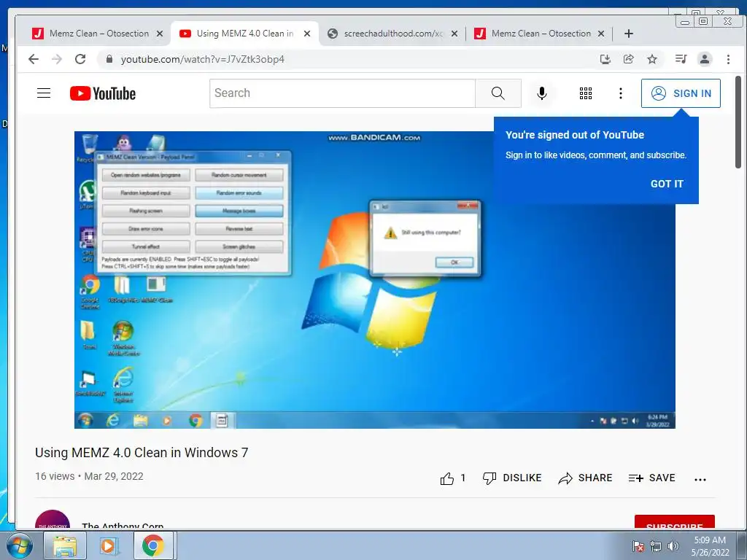The height and width of the screenshot is (560, 747).
Task: Click the browser forward arrow
Action: pos(57,59)
